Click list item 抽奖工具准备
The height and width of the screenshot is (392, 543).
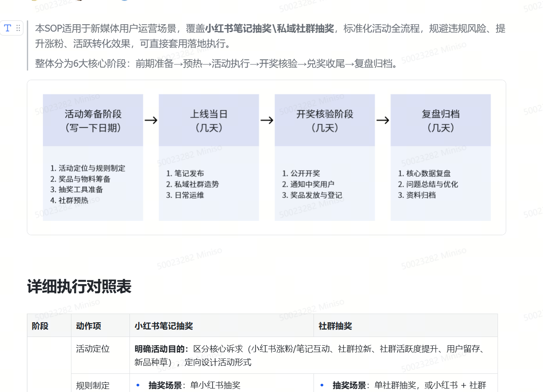(x=77, y=190)
